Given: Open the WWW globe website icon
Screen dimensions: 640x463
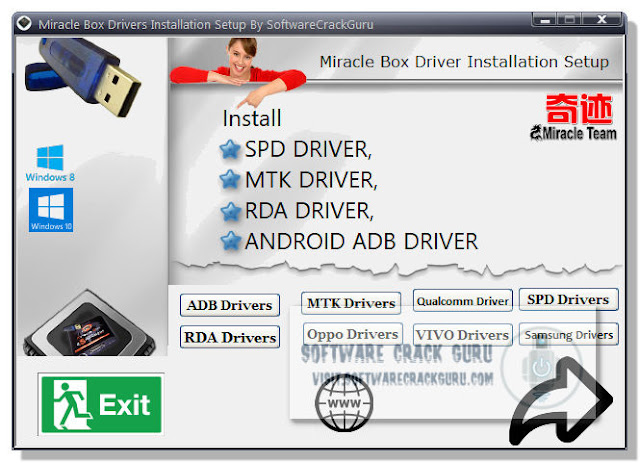Looking at the screenshot, I should point(344,403).
